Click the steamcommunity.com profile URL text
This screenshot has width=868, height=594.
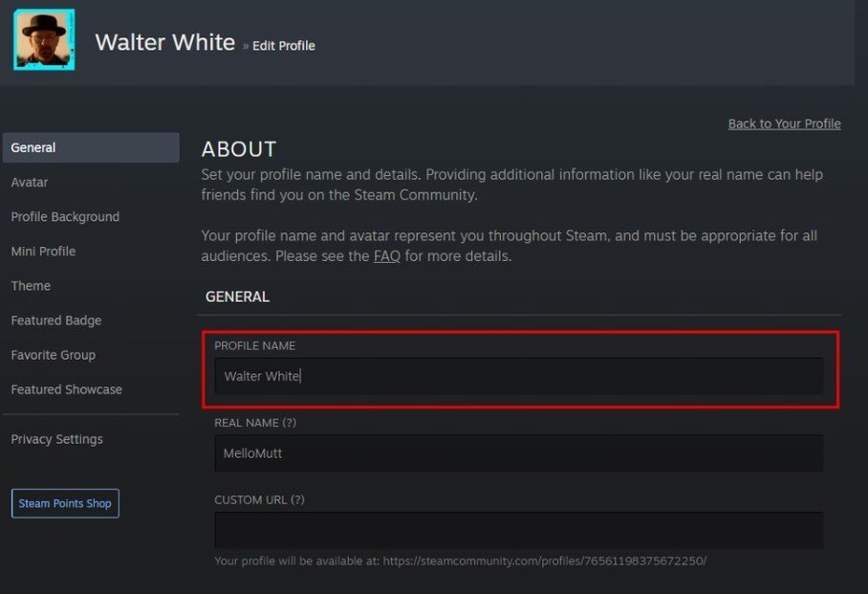pyautogui.click(x=544, y=561)
